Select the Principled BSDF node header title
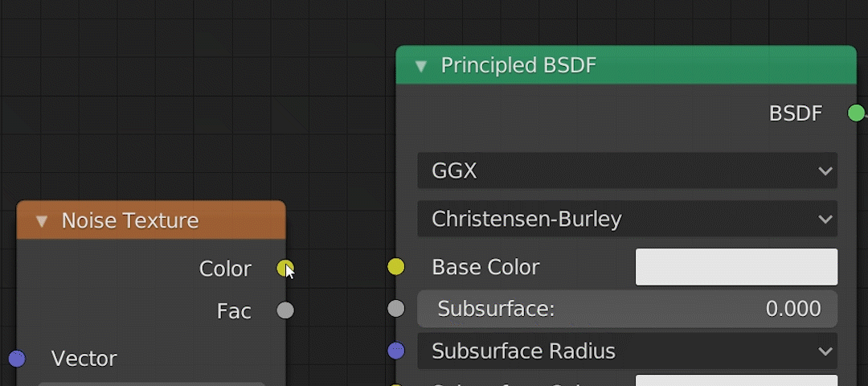This screenshot has width=868, height=386. pyautogui.click(x=518, y=66)
